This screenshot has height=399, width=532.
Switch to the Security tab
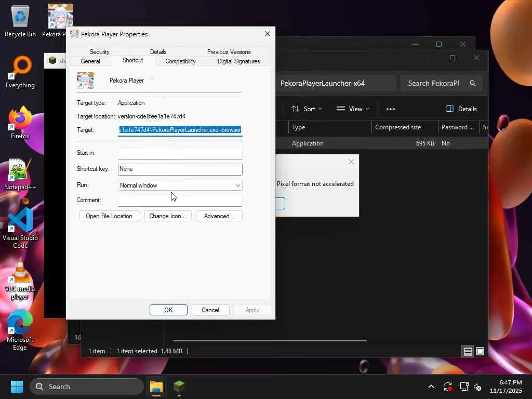coord(99,52)
